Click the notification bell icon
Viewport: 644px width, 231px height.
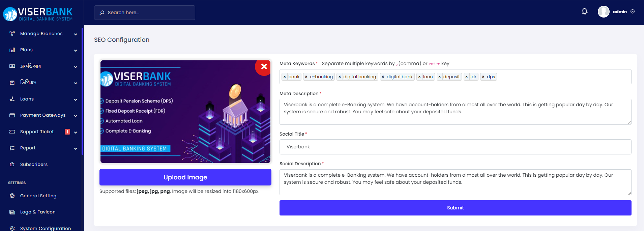point(585,11)
